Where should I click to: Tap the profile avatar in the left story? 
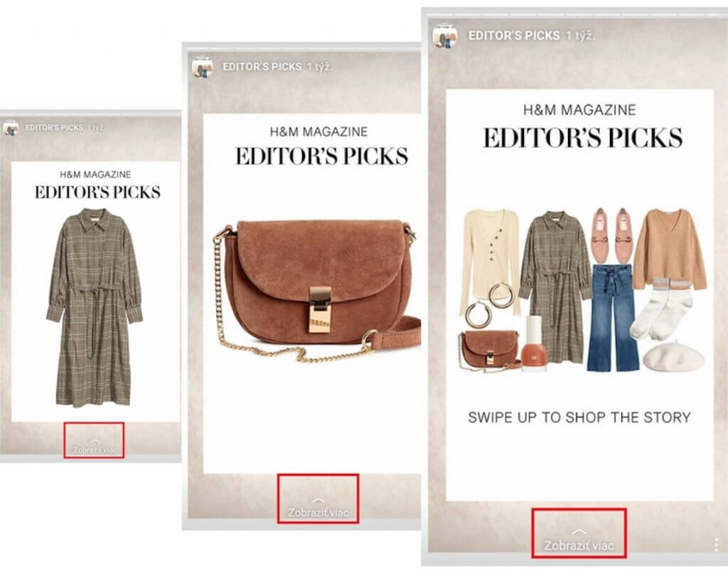tap(11, 128)
